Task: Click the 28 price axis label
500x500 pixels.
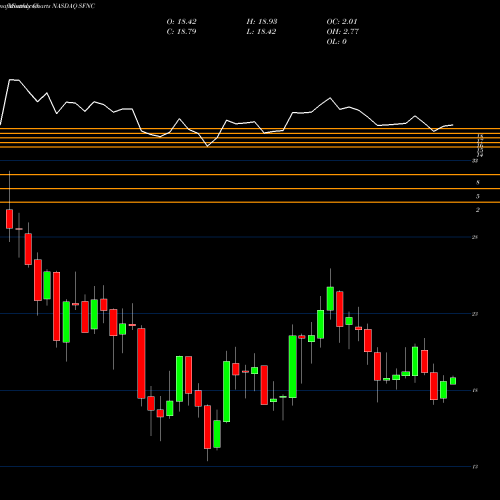Action: (x=475, y=237)
